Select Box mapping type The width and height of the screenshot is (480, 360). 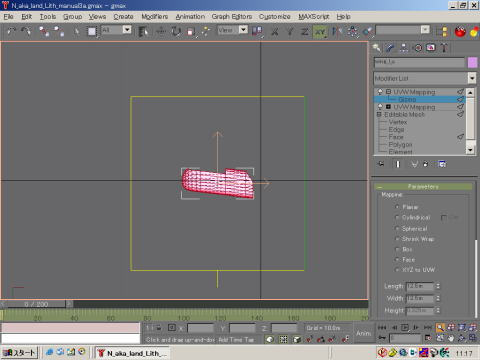point(404,249)
